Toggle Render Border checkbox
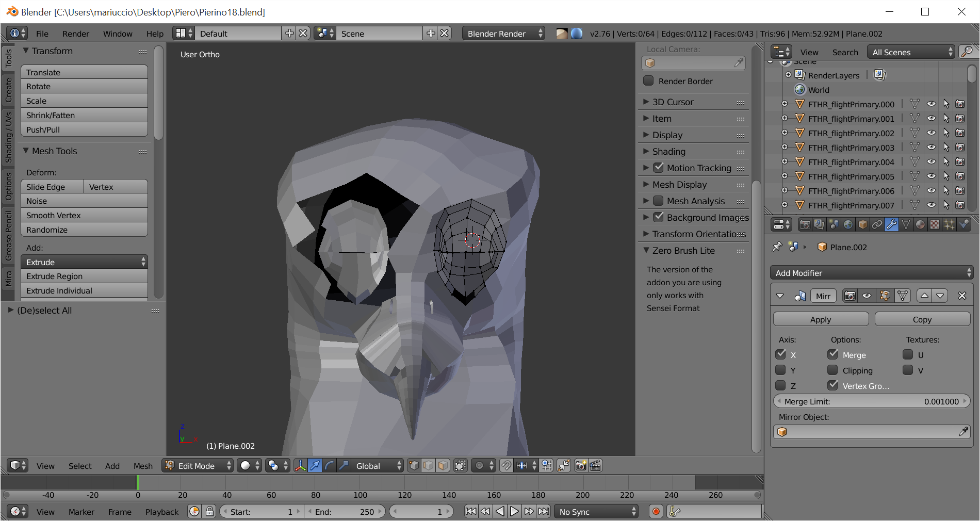This screenshot has height=521, width=980. [x=648, y=81]
